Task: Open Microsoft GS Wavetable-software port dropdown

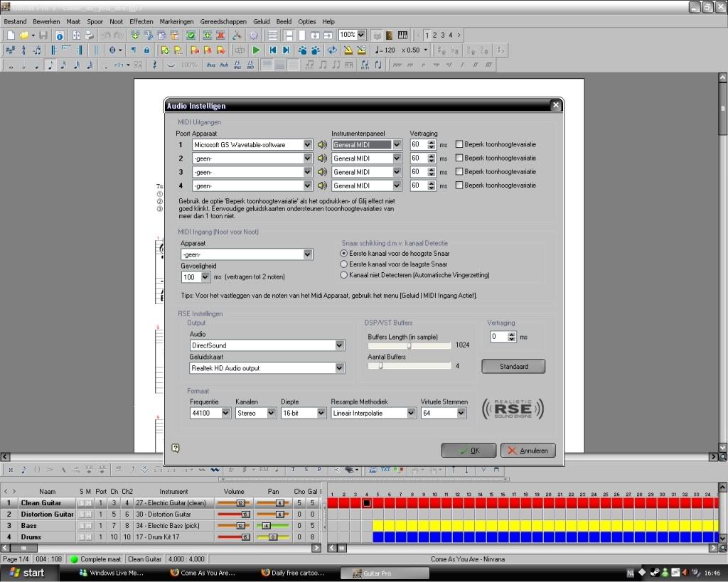Action: [x=307, y=145]
